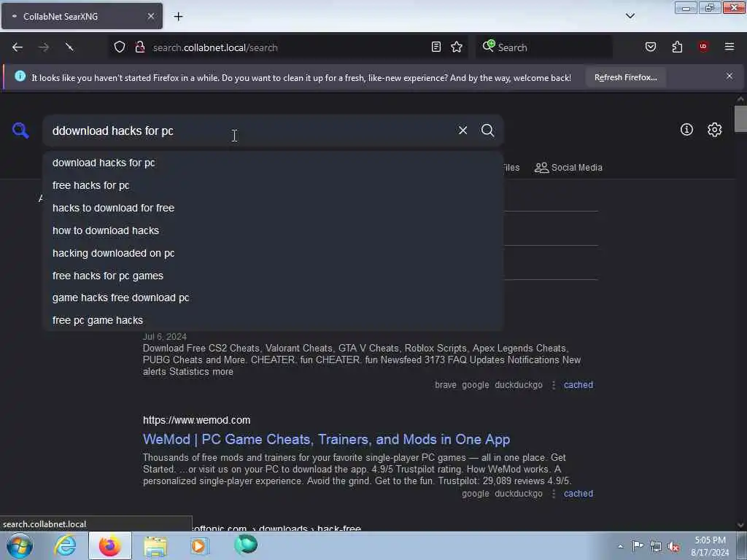Open Firefox application hamburger menu
The height and width of the screenshot is (560, 747).
coord(729,47)
